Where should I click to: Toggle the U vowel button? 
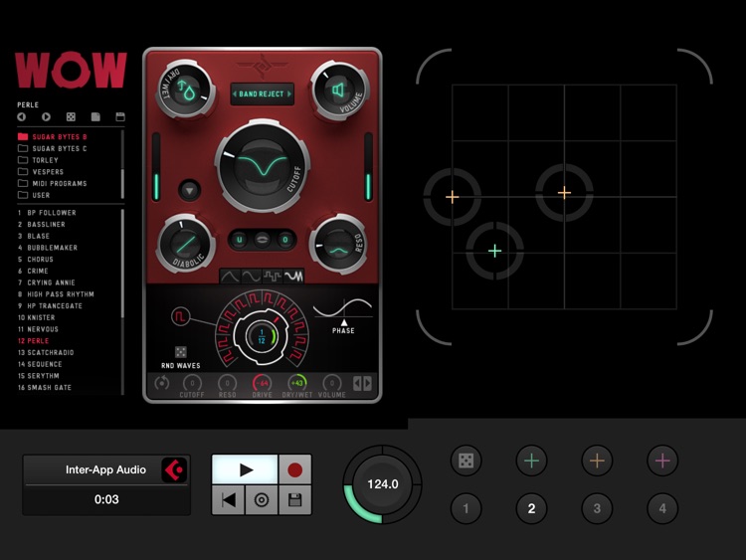pos(240,240)
